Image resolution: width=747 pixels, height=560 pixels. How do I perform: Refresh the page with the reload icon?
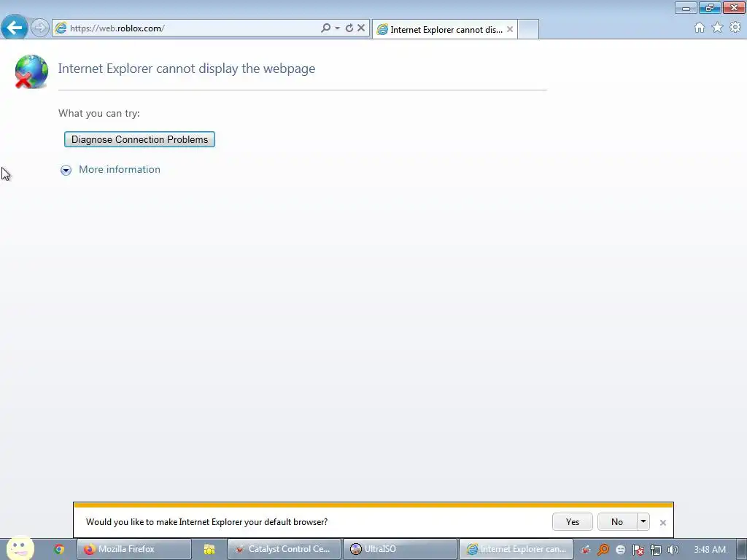click(349, 28)
